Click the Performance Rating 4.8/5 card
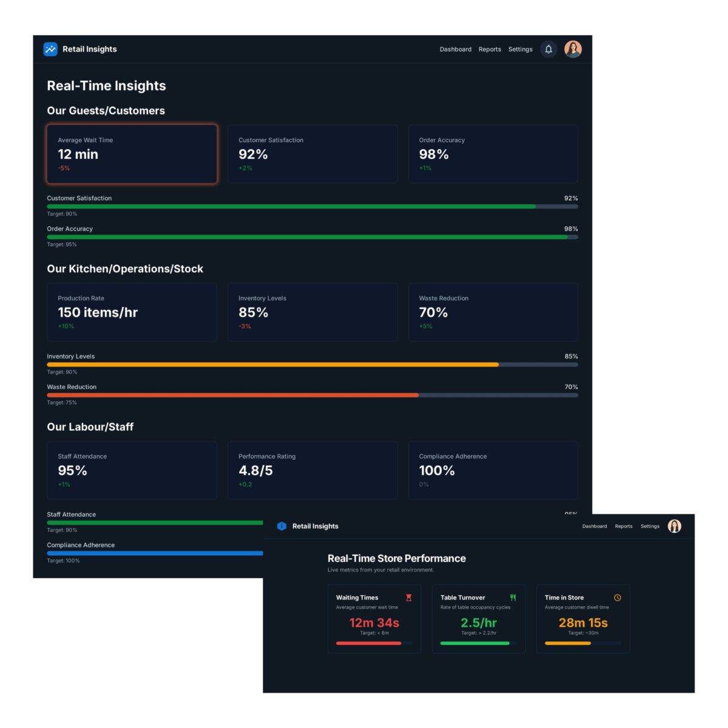 [x=312, y=470]
